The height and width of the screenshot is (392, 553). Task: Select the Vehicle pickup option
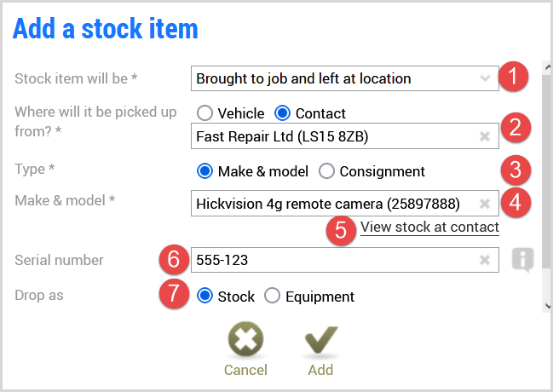tap(204, 113)
